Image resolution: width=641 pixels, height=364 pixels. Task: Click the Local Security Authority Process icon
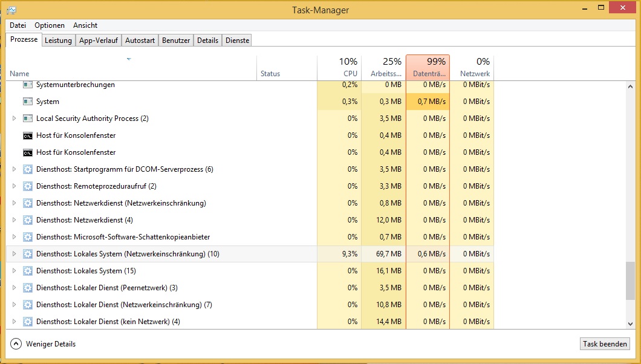[27, 119]
